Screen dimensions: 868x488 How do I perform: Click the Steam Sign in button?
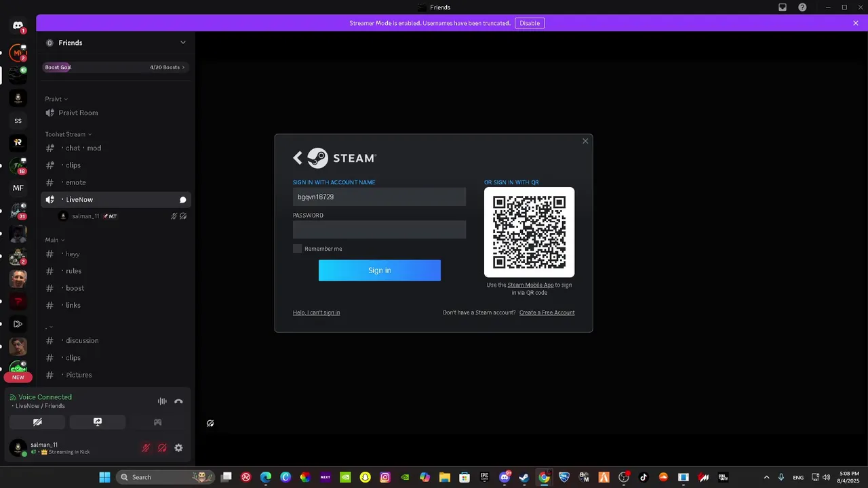[x=380, y=270]
